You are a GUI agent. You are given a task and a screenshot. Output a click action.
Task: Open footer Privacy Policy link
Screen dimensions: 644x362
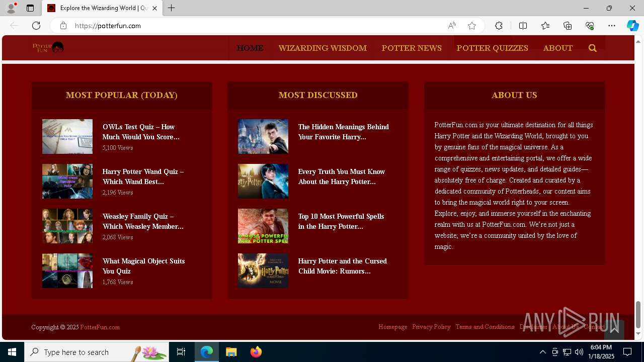(431, 327)
